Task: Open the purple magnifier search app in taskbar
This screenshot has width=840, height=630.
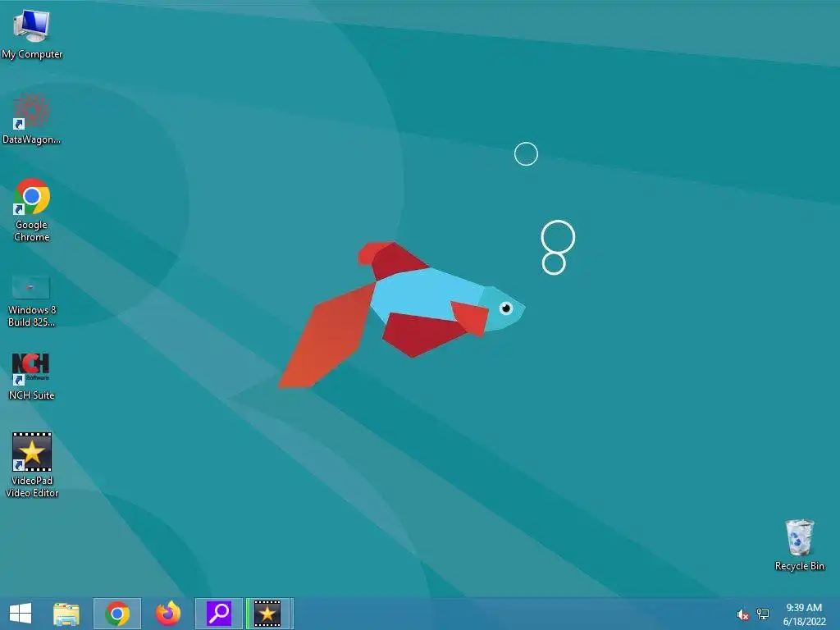Action: click(219, 614)
